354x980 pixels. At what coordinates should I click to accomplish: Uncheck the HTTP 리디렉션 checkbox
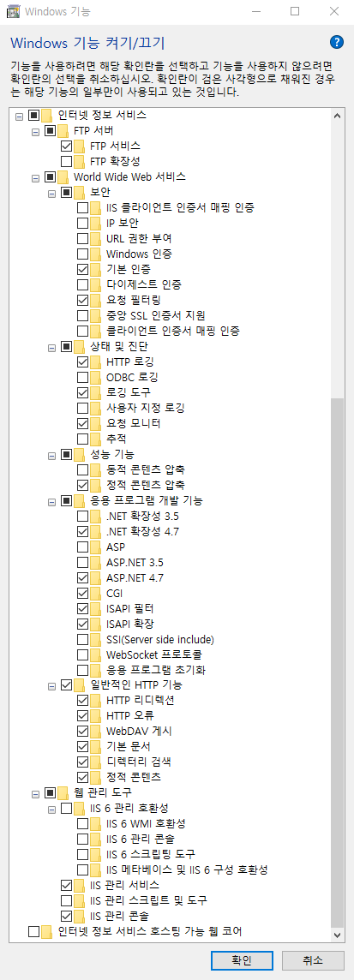pyautogui.click(x=82, y=701)
